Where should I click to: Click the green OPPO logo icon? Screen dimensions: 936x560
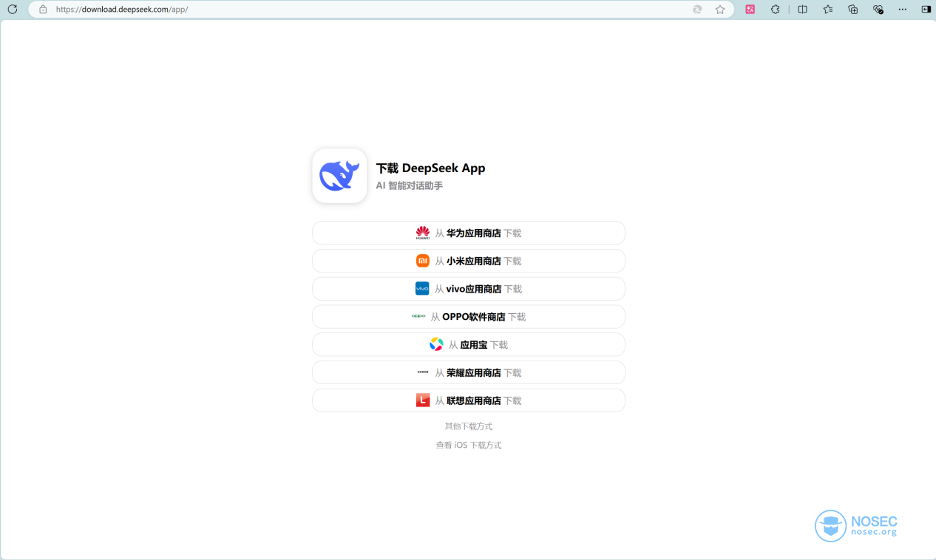click(418, 316)
